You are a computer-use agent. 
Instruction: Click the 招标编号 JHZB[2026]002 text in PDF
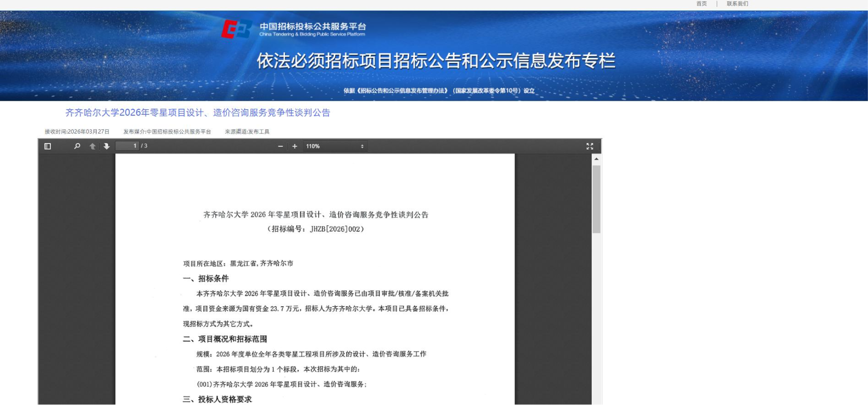coord(316,229)
